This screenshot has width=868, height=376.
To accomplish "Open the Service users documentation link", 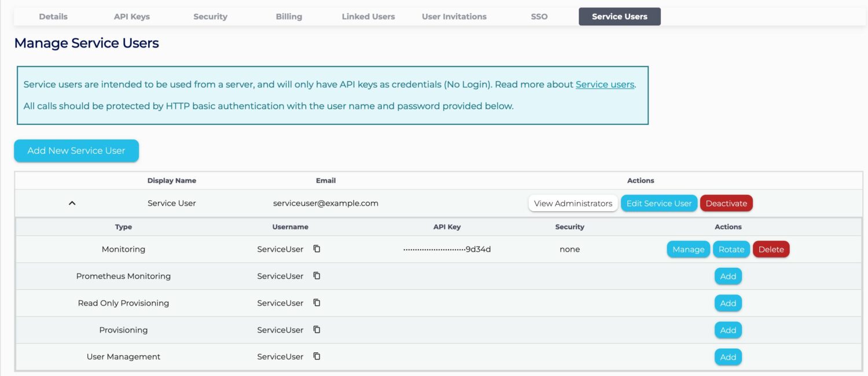I will pyautogui.click(x=605, y=84).
